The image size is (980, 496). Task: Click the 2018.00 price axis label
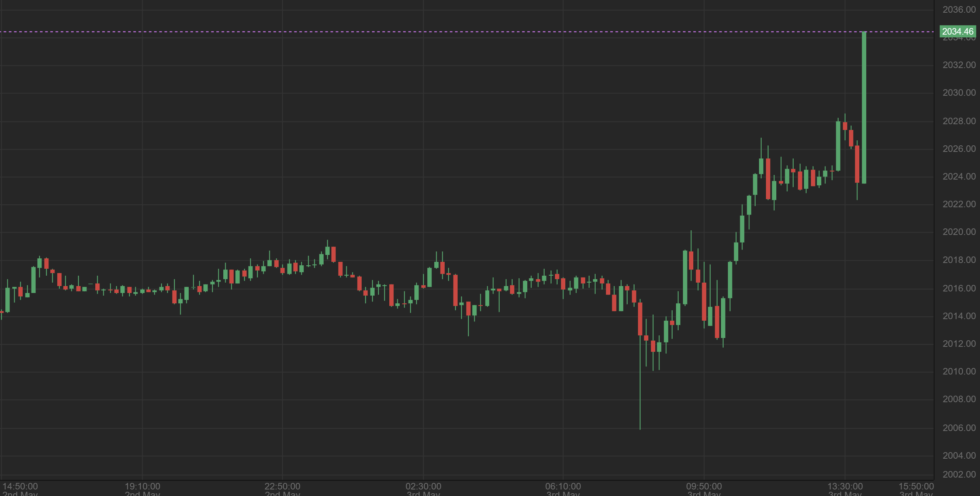click(959, 260)
